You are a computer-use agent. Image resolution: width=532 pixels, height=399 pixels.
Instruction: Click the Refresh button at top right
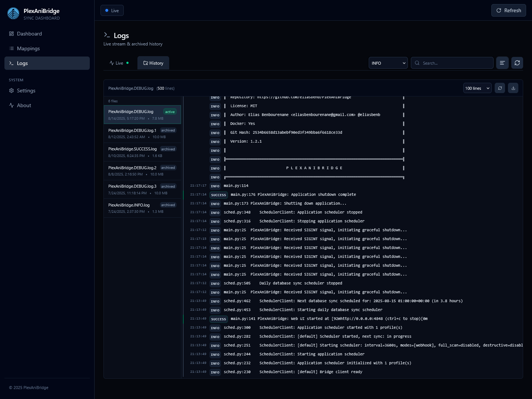508,10
